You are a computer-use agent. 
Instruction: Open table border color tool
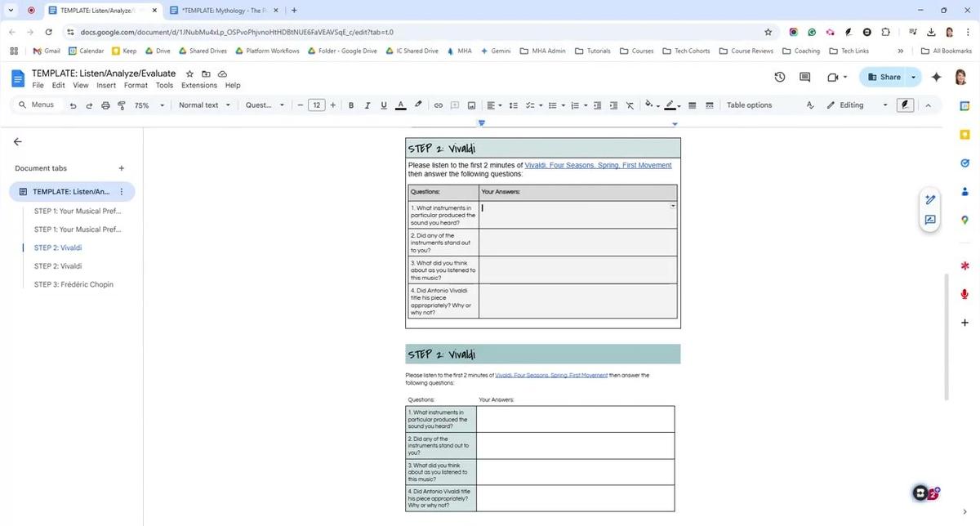[x=673, y=105]
